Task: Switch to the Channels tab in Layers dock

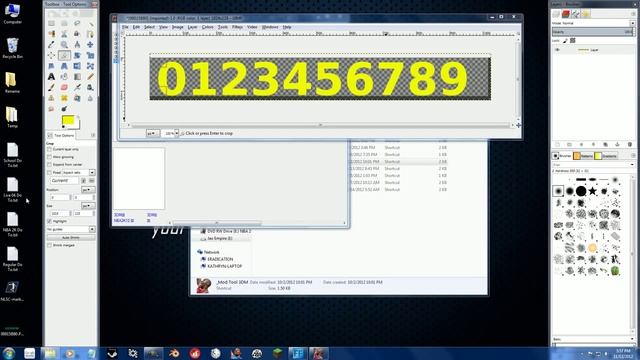Action: pos(566,14)
